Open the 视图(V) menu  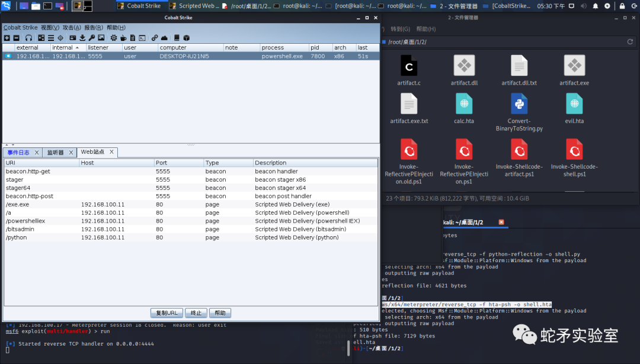(x=50, y=27)
